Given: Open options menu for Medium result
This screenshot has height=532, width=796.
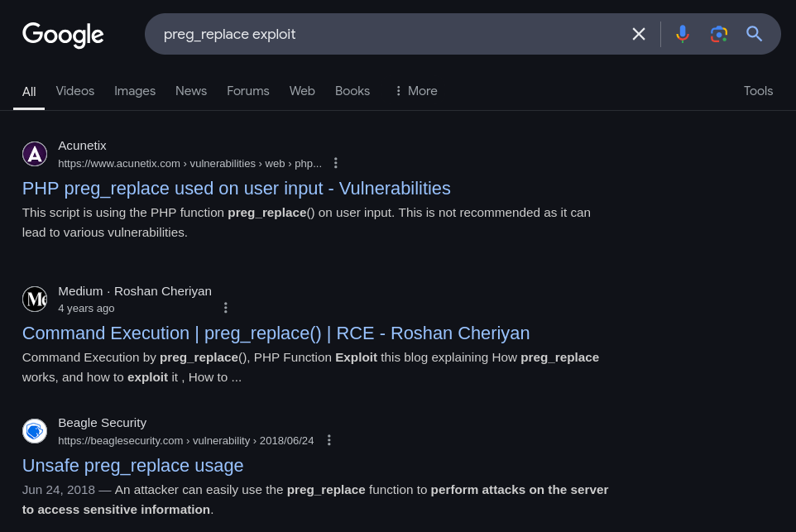Looking at the screenshot, I should click(226, 308).
